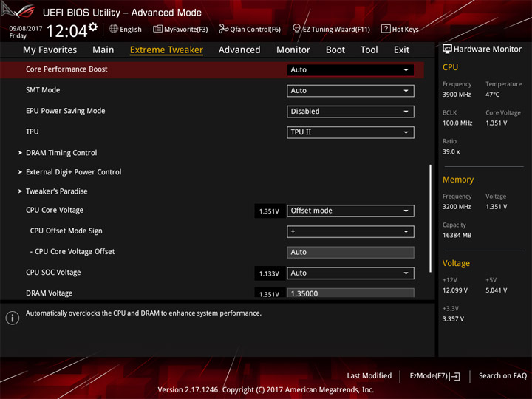The height and width of the screenshot is (399, 532).
Task: Click the 1.351V CPU core voltage readout
Action: pyautogui.click(x=269, y=211)
